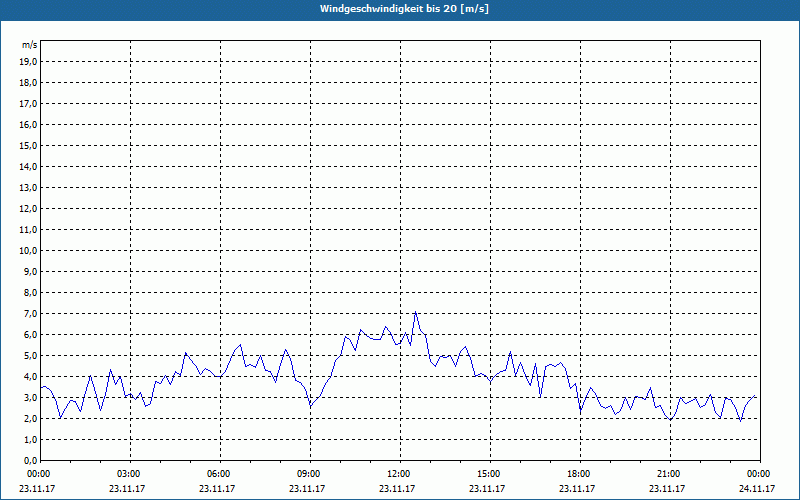Click the '9,0' y-axis label

(x=30, y=271)
